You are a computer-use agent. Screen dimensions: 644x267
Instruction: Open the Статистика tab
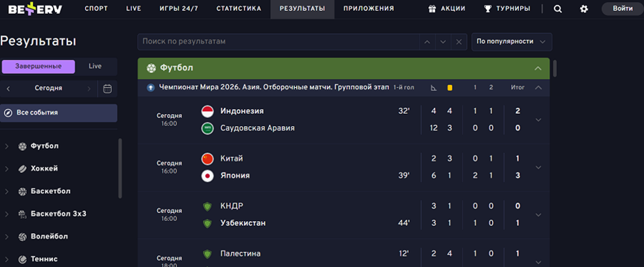pos(238,9)
